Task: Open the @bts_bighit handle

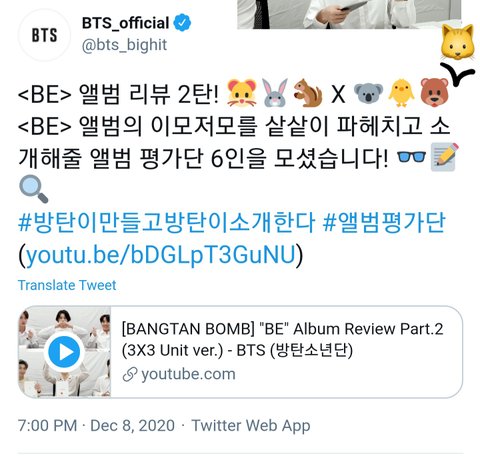Action: pos(124,45)
